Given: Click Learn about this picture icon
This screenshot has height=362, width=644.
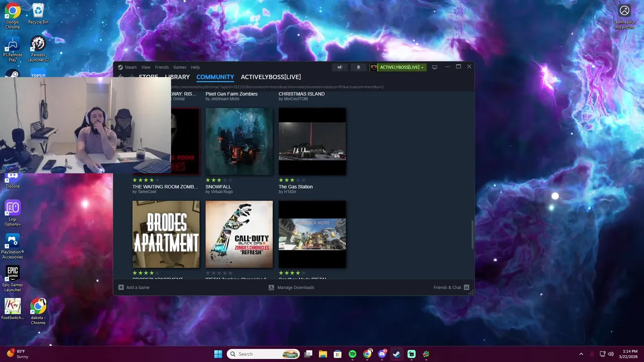Looking at the screenshot, I should pyautogui.click(x=624, y=17).
